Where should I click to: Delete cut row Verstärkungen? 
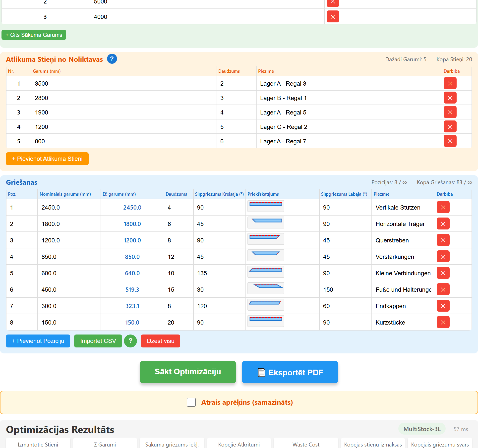click(x=443, y=257)
